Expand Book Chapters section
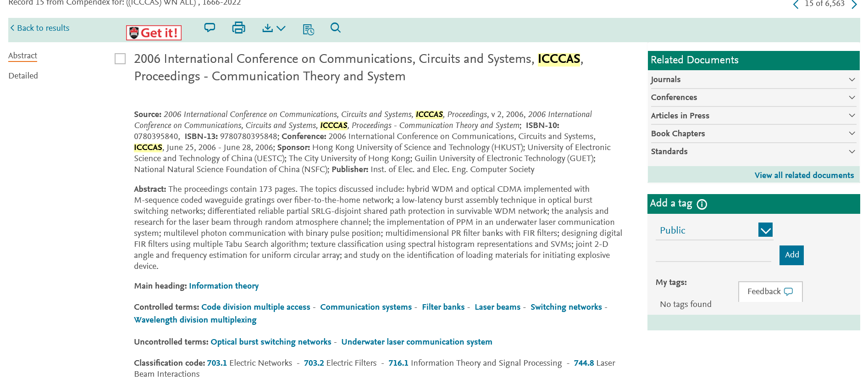868x390 pixels. point(753,134)
